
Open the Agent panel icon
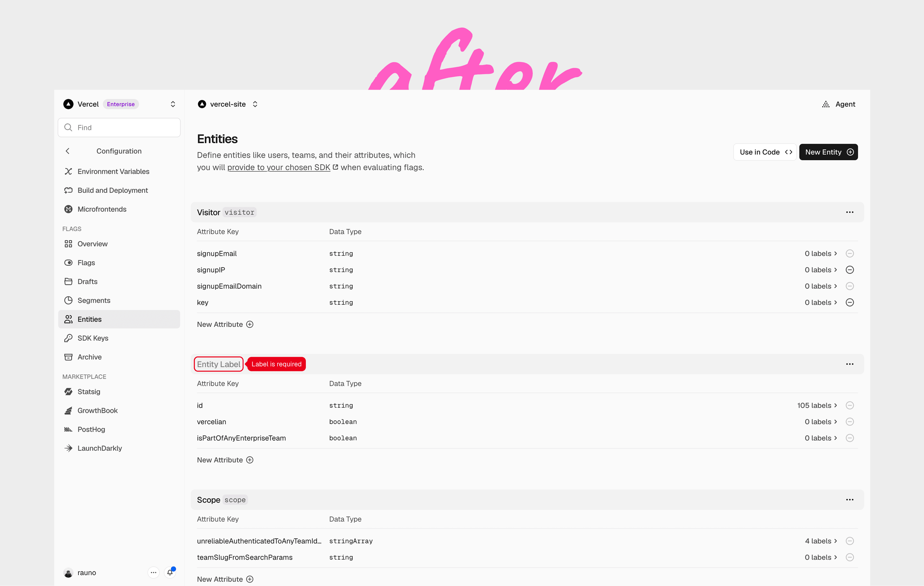tap(826, 104)
